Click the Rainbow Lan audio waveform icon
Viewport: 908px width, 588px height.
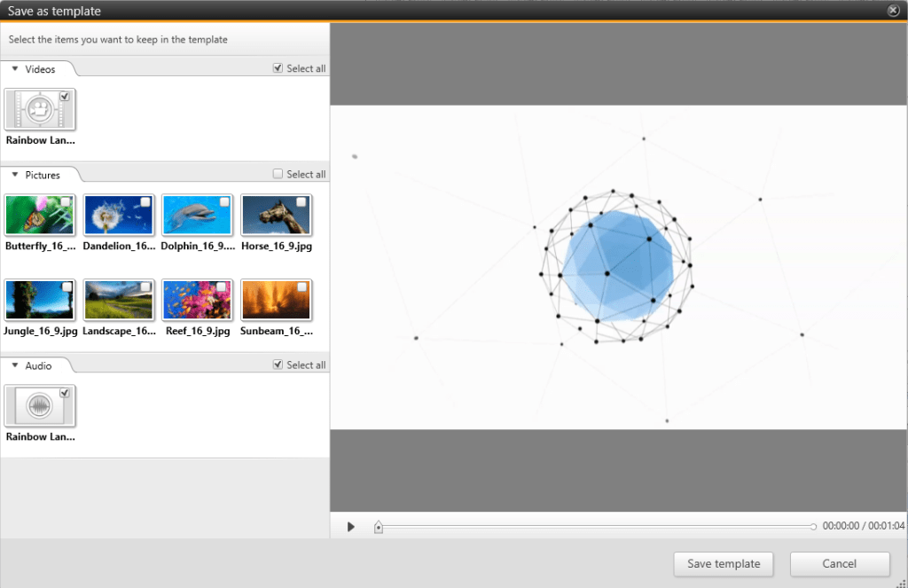[x=39, y=406]
